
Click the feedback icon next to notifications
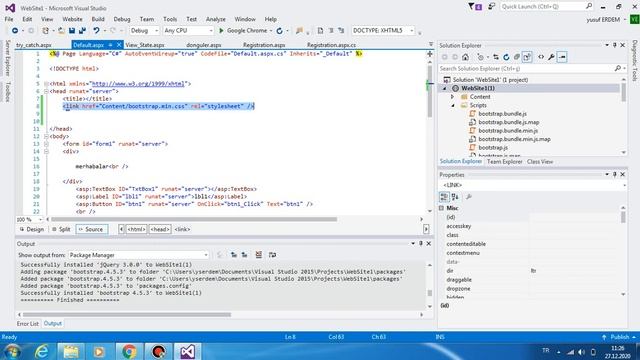(491, 7)
